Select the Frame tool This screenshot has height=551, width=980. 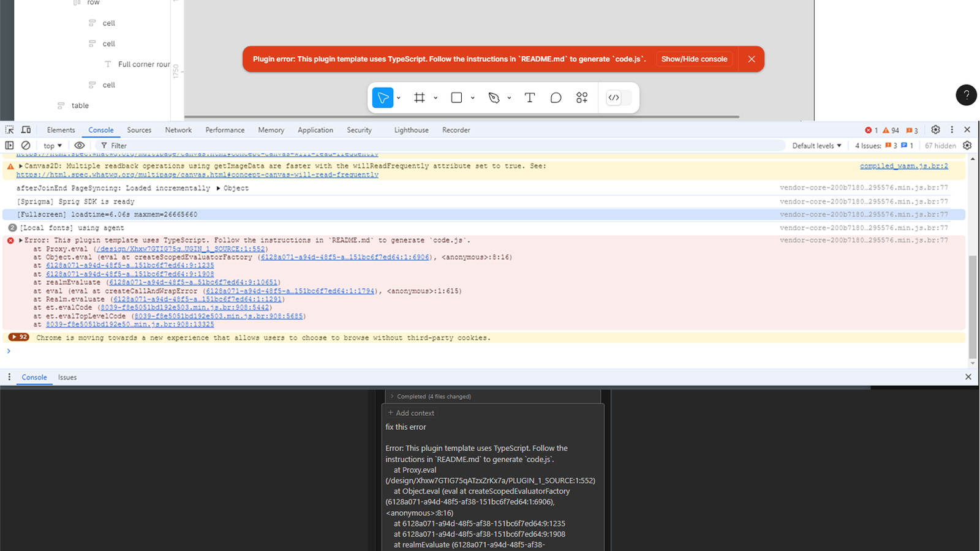(420, 98)
